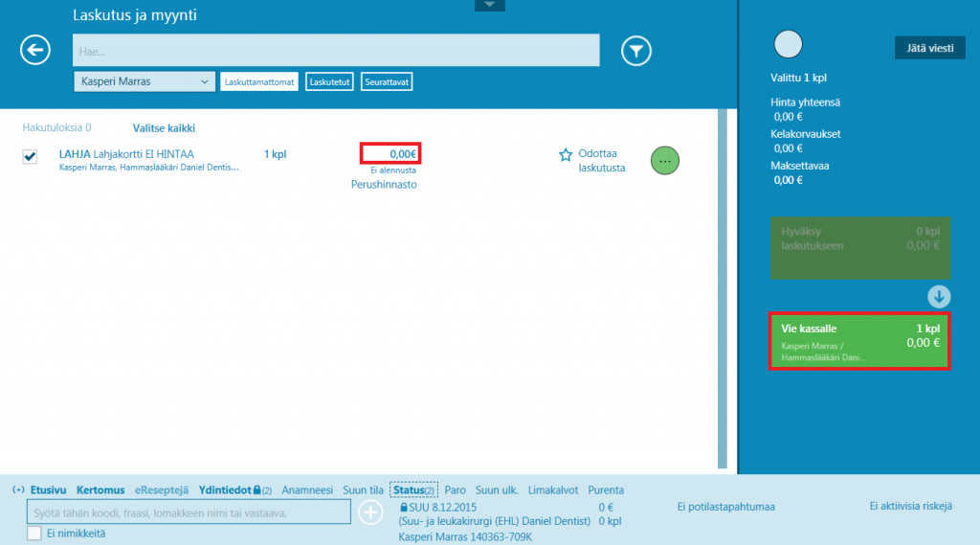
Task: Click the Hae search field
Action: (x=335, y=51)
